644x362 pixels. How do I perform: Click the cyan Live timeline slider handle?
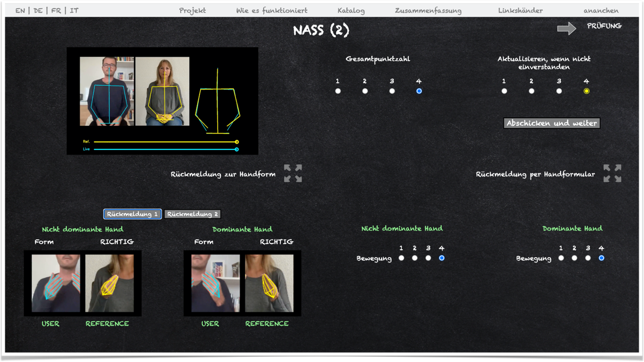tap(237, 150)
